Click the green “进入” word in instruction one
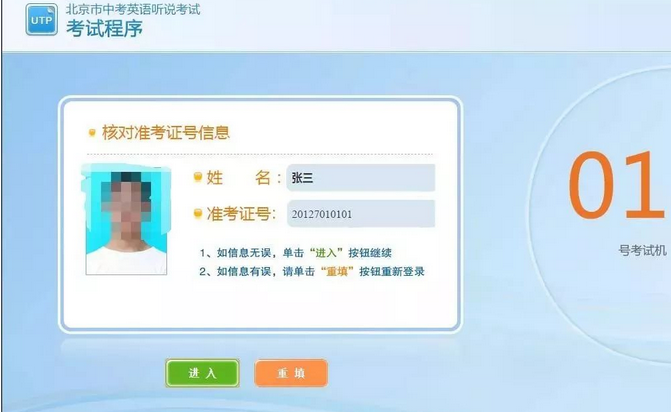Image resolution: width=671 pixels, height=412 pixels. (x=327, y=253)
